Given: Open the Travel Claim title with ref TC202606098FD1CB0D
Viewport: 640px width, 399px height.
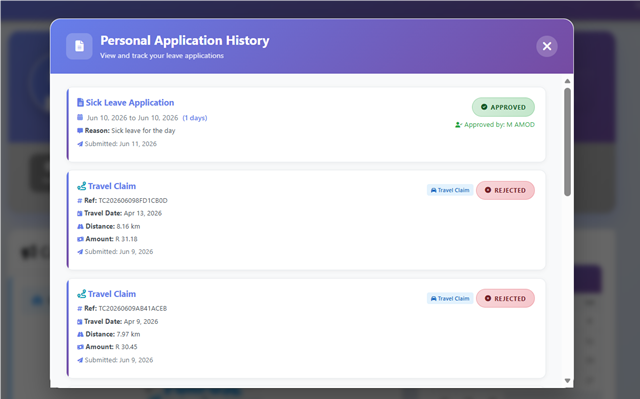Looking at the screenshot, I should (112, 186).
